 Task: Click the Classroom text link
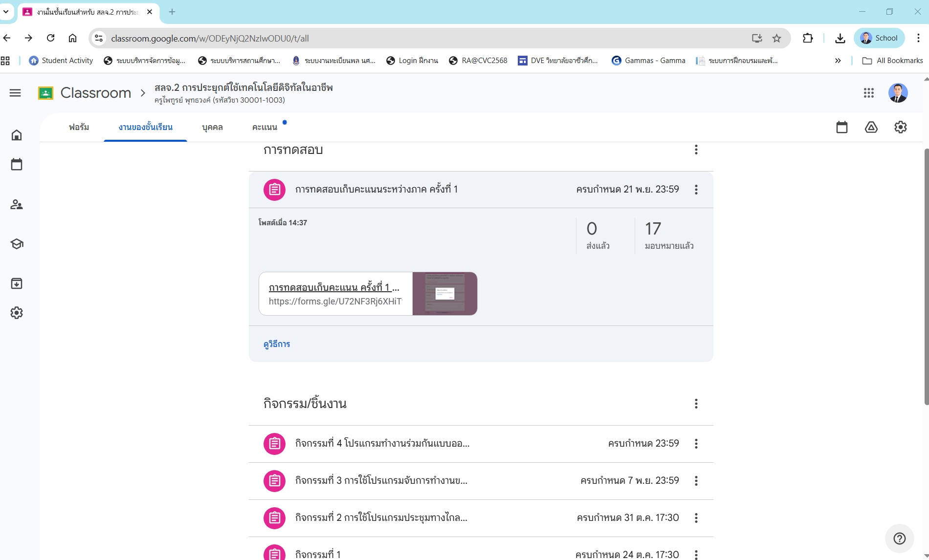(x=96, y=93)
